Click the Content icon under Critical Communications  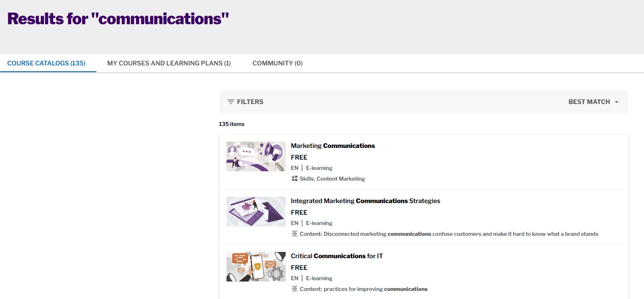pos(295,289)
